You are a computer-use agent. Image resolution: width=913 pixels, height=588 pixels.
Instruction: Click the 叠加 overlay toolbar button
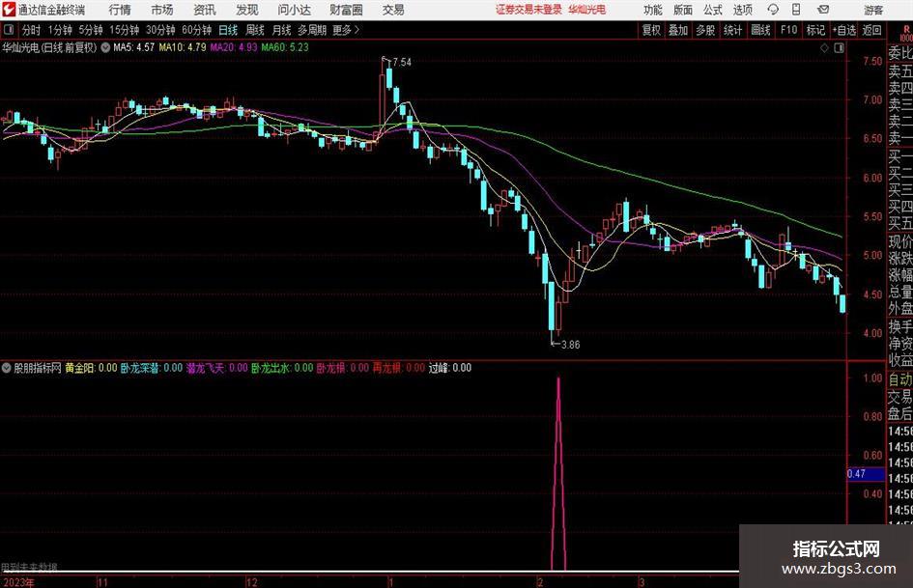[x=678, y=30]
